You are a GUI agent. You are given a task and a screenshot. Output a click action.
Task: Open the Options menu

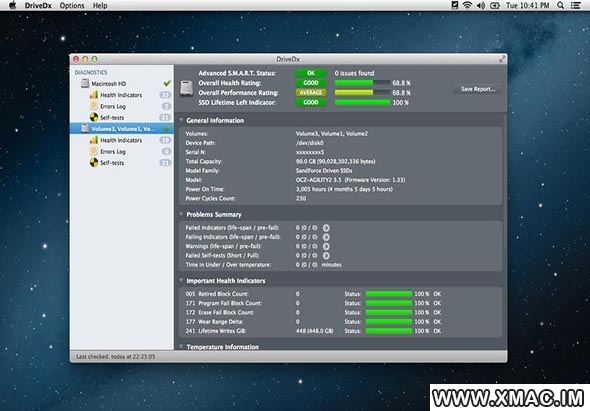click(72, 6)
